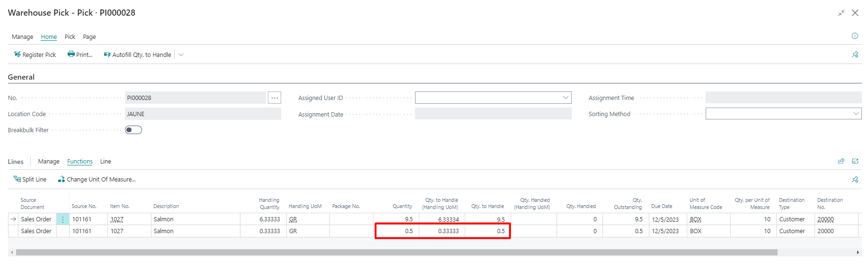Screen dimensions: 868x272
Task: Click the Source Document column header
Action: click(32, 203)
